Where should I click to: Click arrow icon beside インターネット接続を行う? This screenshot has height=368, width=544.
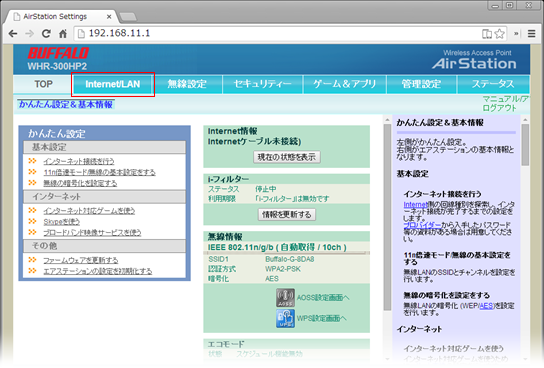tap(32, 161)
